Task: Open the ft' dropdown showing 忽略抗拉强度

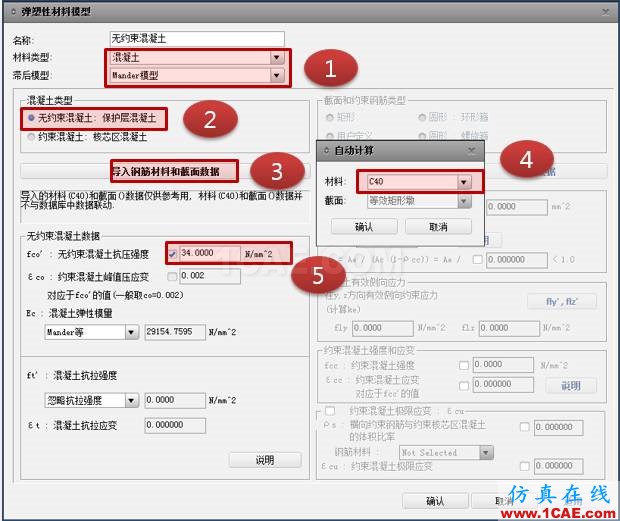Action: click(x=91, y=400)
